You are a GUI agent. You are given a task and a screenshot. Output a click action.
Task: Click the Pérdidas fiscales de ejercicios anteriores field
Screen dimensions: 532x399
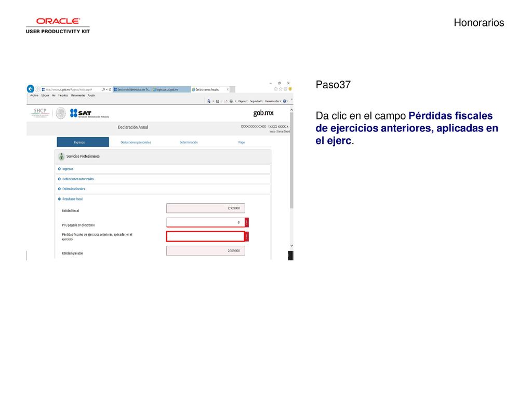click(206, 236)
